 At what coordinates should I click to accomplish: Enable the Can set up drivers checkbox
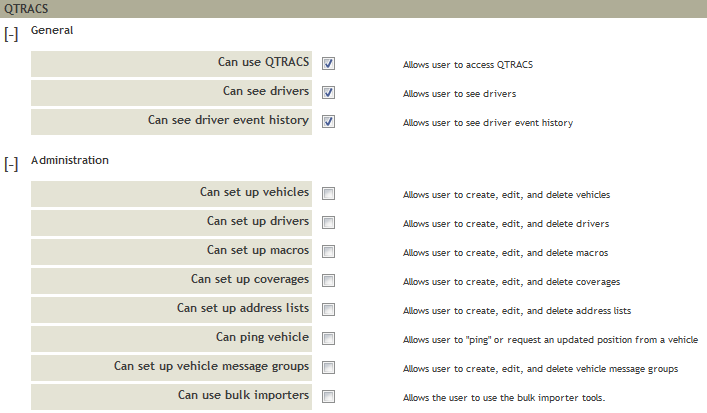[328, 223]
